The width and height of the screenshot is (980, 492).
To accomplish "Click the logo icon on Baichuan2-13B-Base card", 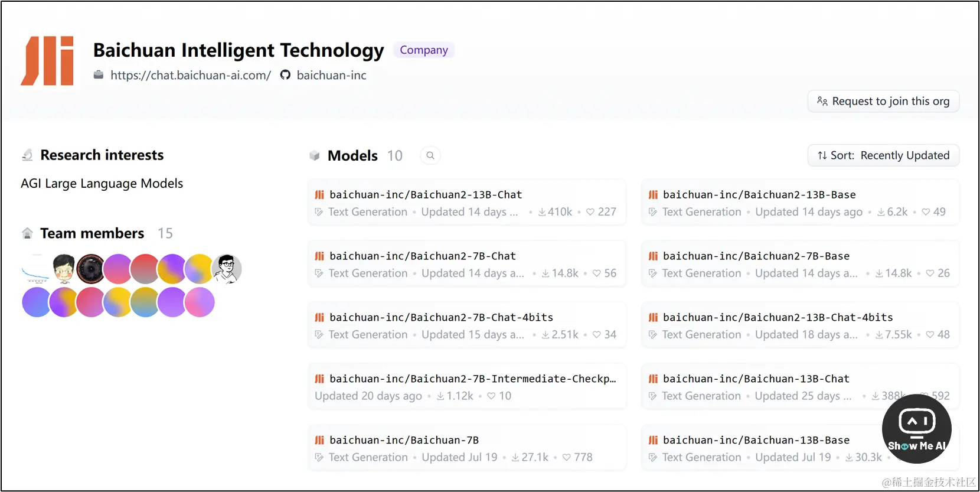I will [653, 194].
